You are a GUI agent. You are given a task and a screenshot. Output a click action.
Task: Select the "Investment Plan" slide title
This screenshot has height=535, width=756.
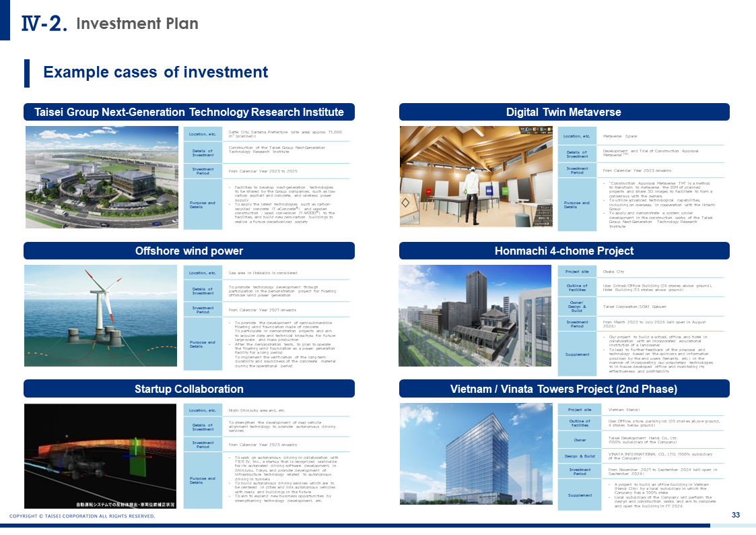pos(137,24)
